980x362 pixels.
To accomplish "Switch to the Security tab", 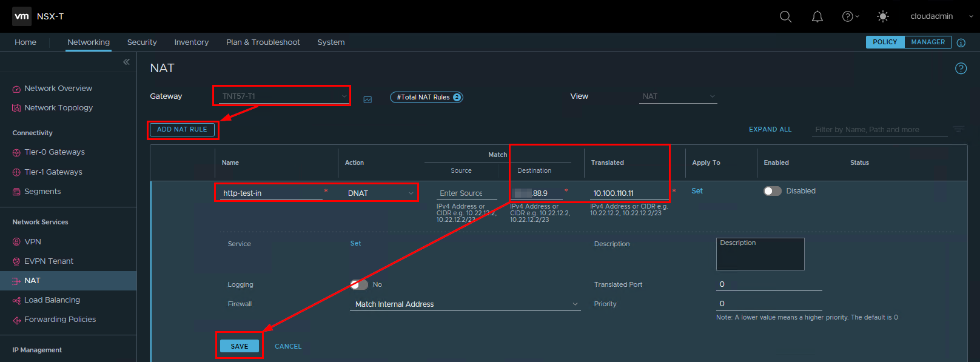I will 142,42.
